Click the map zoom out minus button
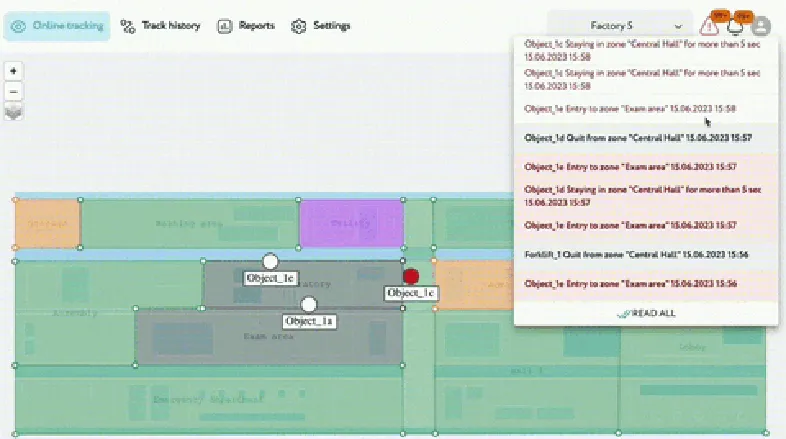The image size is (786, 439). 14,92
